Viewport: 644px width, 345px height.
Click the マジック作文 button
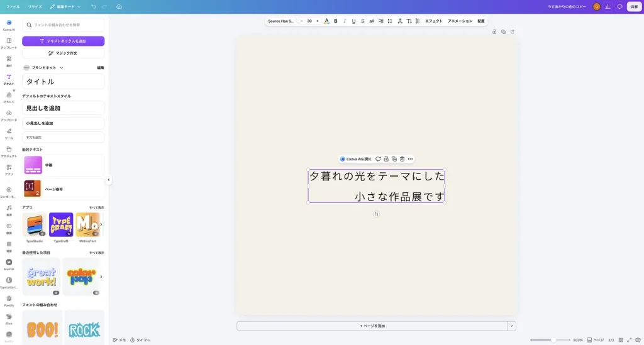point(64,53)
